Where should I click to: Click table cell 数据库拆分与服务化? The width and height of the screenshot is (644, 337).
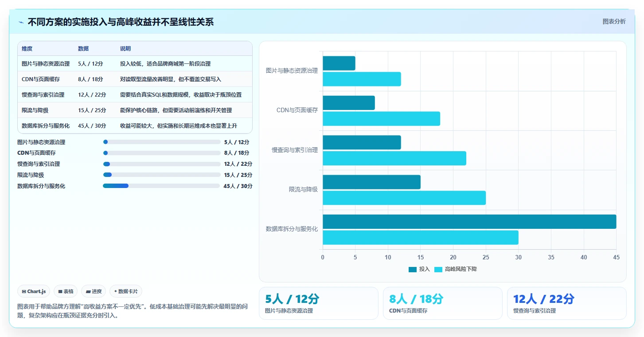pos(46,126)
